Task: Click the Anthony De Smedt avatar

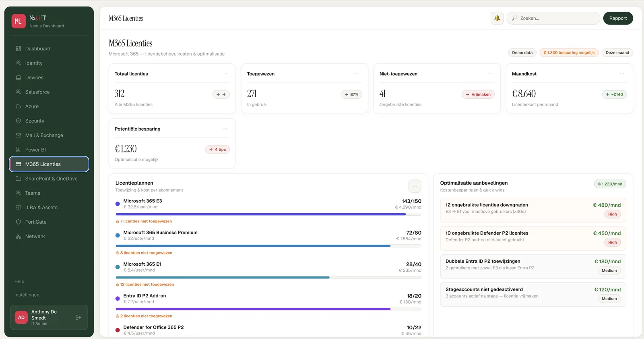Action: 21,318
